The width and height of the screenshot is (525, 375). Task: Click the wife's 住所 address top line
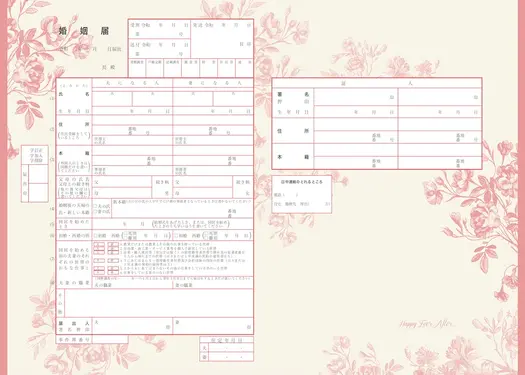tap(213, 120)
